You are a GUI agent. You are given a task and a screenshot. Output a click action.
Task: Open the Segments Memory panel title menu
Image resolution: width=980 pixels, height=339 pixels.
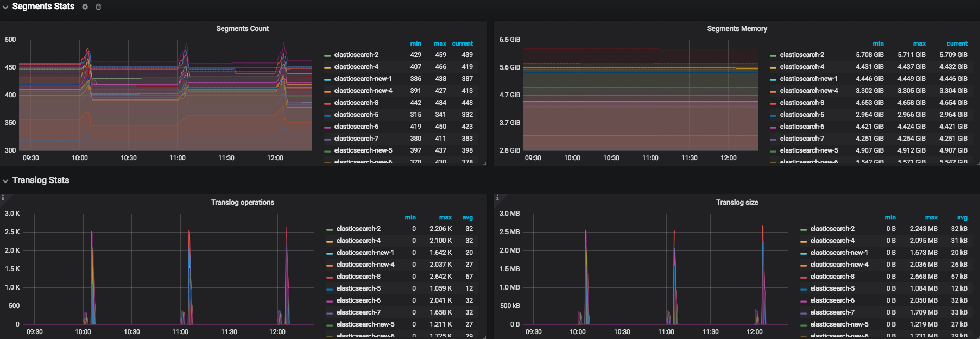(737, 28)
